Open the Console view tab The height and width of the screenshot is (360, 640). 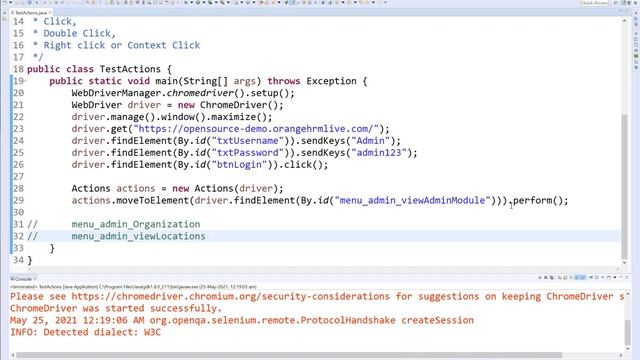23,279
